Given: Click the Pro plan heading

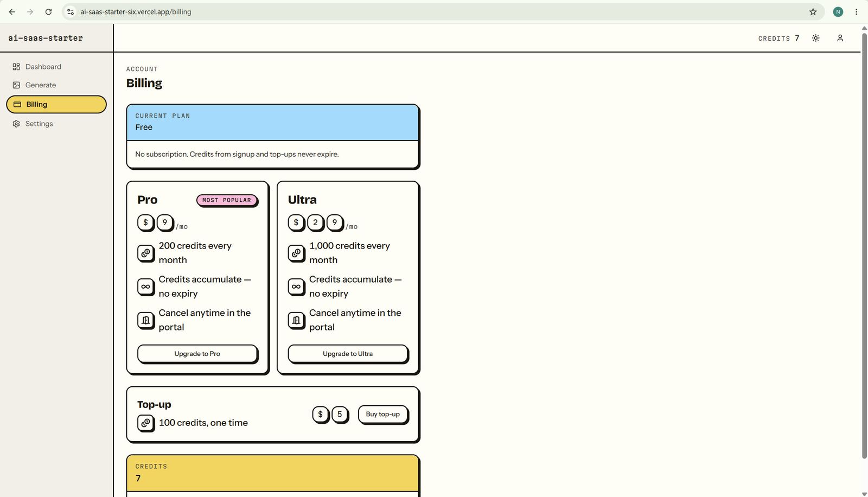Looking at the screenshot, I should pos(148,200).
